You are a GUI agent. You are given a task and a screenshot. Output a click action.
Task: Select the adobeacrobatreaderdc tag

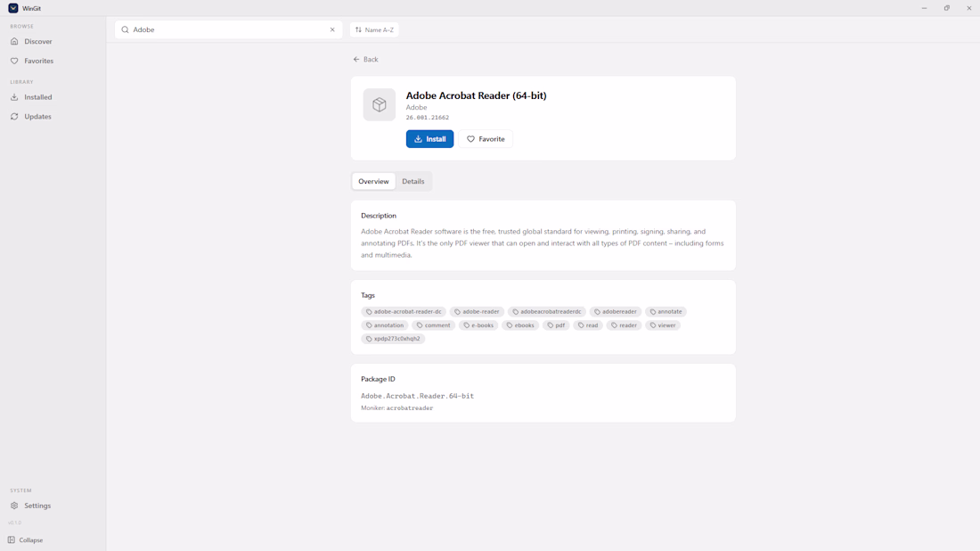[x=547, y=311]
